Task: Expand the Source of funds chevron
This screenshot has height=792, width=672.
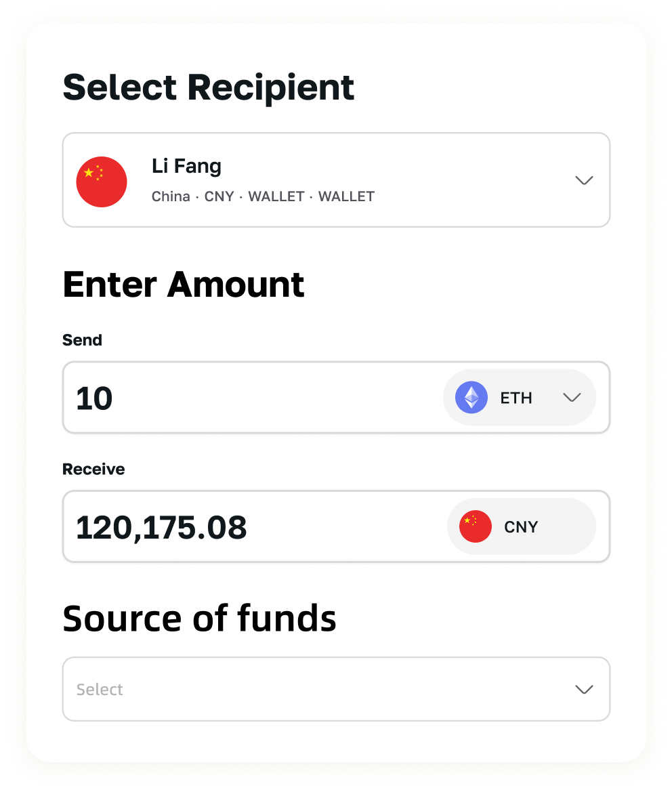Action: pos(584,690)
